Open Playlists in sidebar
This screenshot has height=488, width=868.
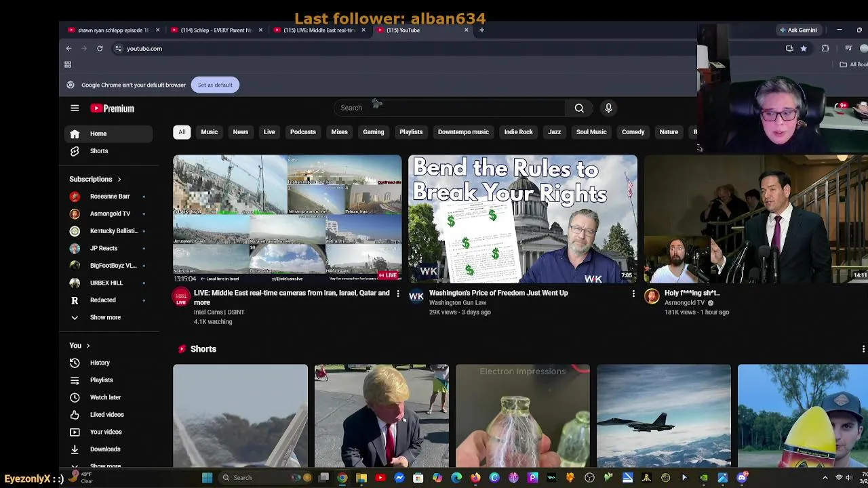click(108, 380)
